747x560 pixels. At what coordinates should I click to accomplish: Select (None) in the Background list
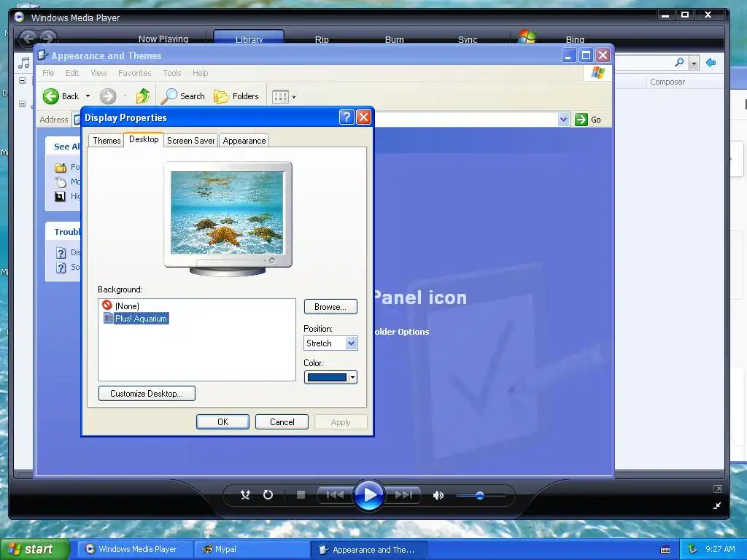[x=127, y=306]
